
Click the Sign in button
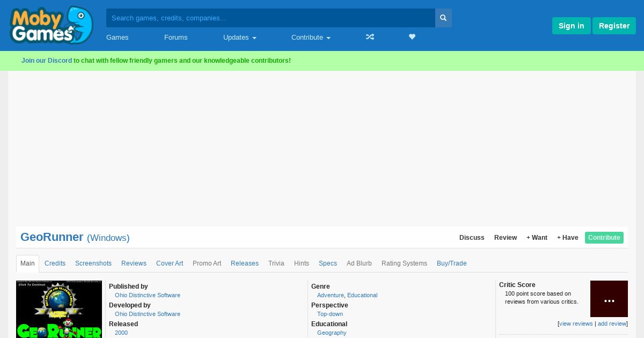tap(571, 26)
